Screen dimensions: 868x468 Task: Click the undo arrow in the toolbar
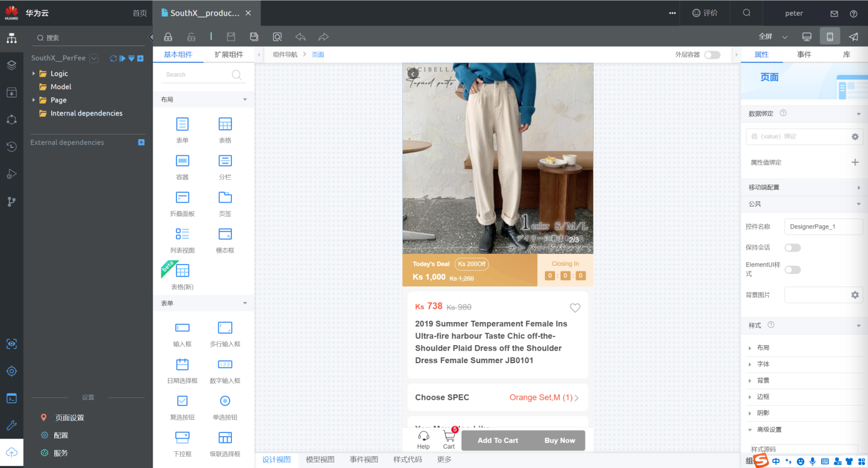coord(301,37)
